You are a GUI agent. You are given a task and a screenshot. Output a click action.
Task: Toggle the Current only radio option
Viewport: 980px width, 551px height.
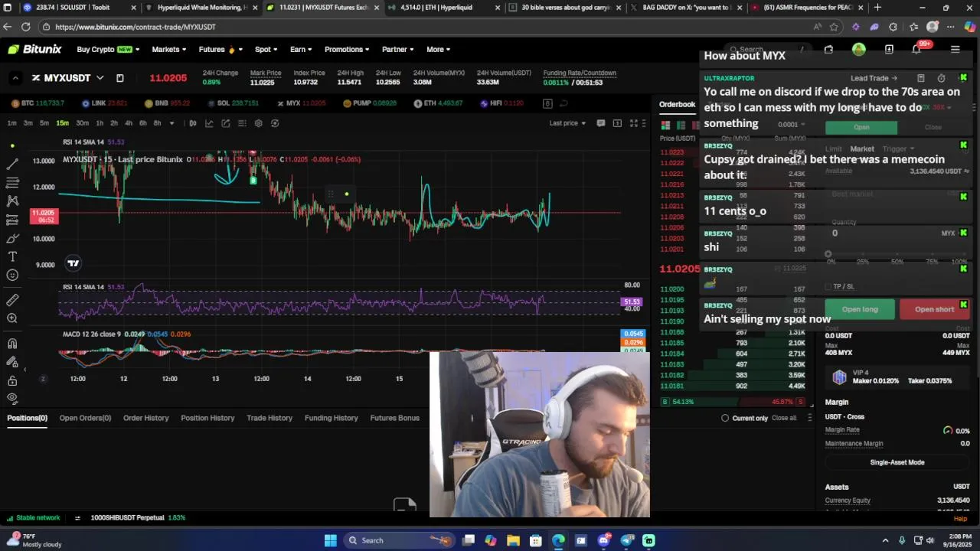tap(725, 418)
